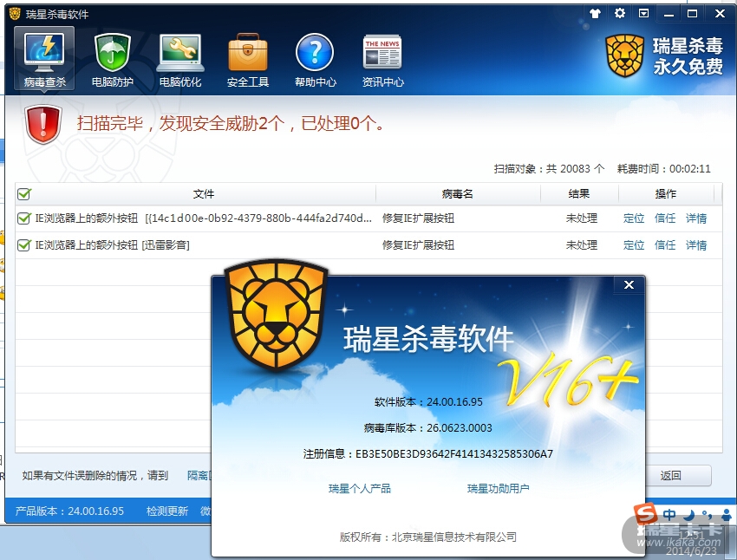This screenshot has height=560, width=737.
Task: Click the 隔离 quarantine link at bottom
Action: pyautogui.click(x=199, y=475)
